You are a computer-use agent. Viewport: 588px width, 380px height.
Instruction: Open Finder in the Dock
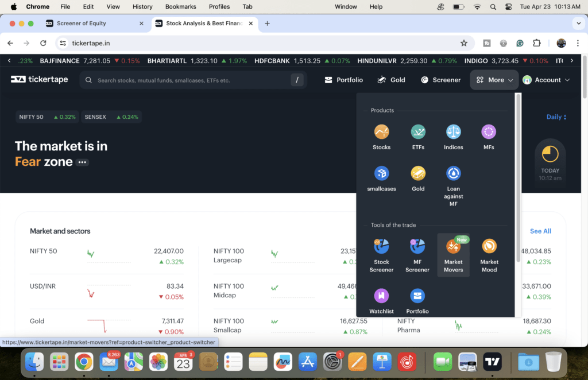(x=34, y=362)
